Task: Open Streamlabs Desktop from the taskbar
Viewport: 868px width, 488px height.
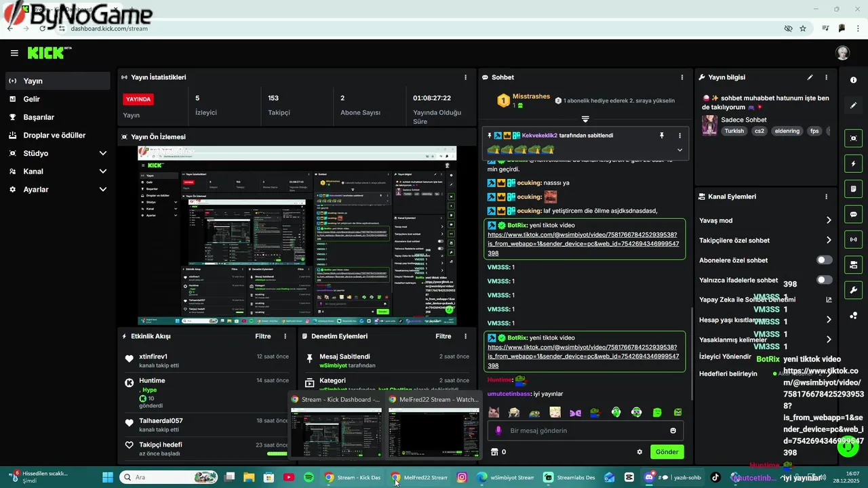Action: click(x=571, y=477)
